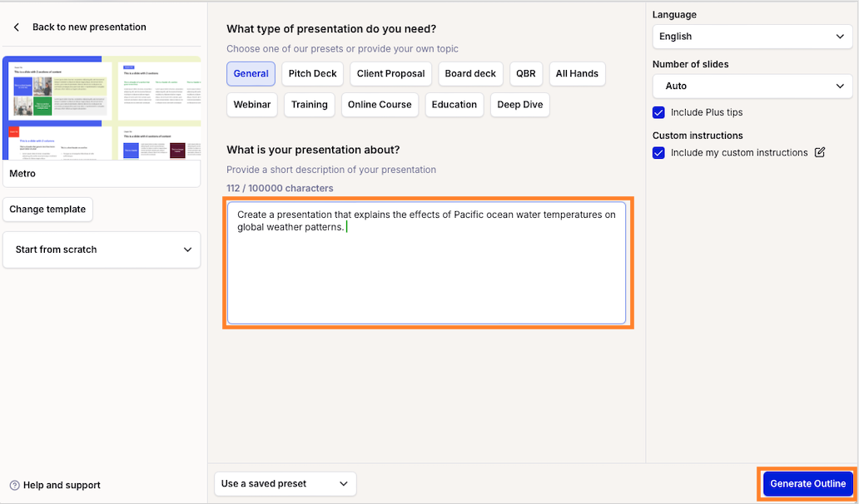Screen dimensions: 859x504
Task: Select the Training preset
Action: 309,105
